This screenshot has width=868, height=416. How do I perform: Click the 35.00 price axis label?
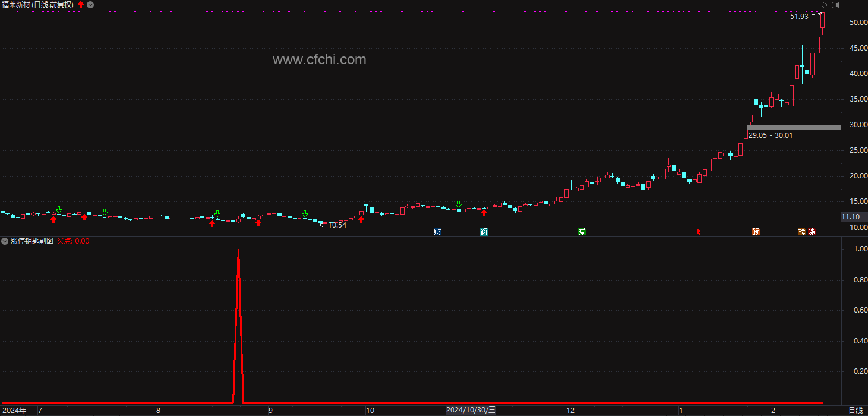tap(858, 99)
